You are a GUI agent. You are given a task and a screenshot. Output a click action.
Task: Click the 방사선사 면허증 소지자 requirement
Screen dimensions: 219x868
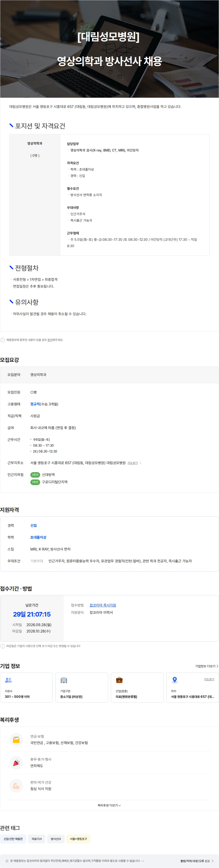(86, 195)
